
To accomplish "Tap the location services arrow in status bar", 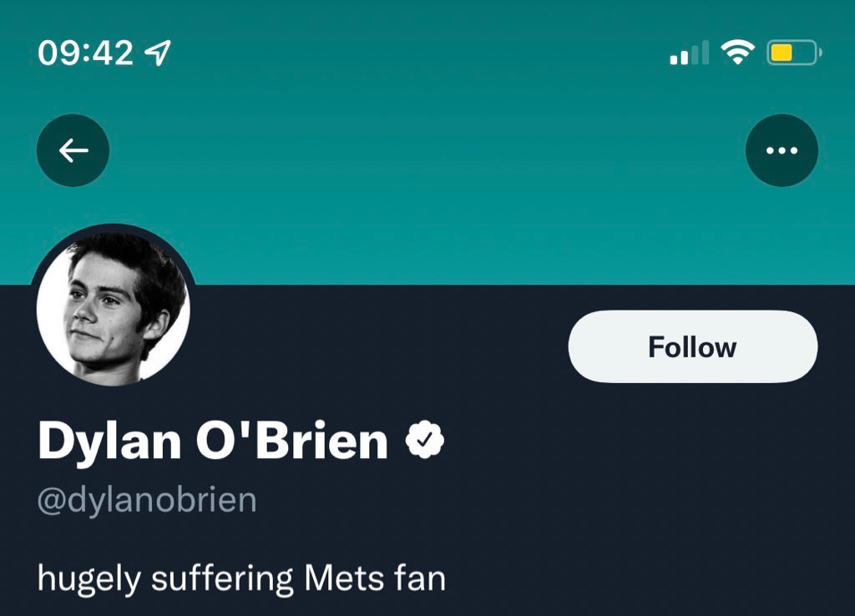I will tap(157, 54).
